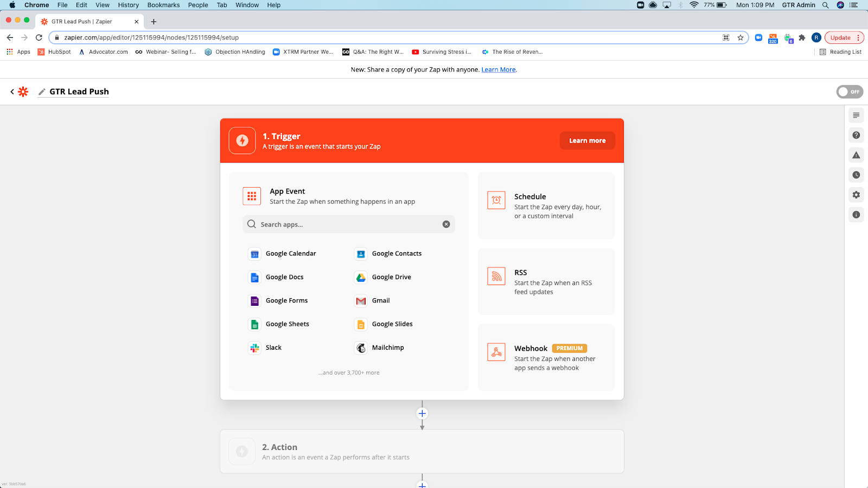Choose Mailchimp trigger app
Image resolution: width=868 pixels, height=488 pixels.
click(x=380, y=348)
